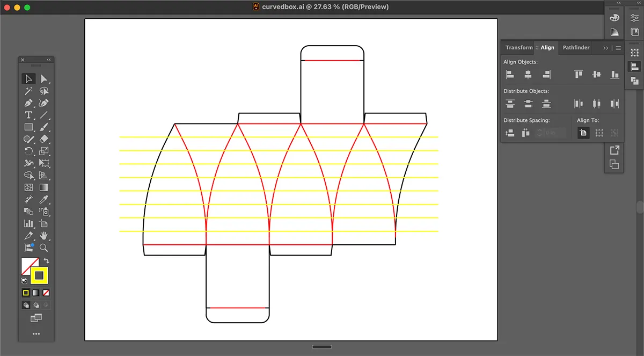The image size is (644, 356).
Task: Click Horizontal Align Right button
Action: pyautogui.click(x=546, y=75)
